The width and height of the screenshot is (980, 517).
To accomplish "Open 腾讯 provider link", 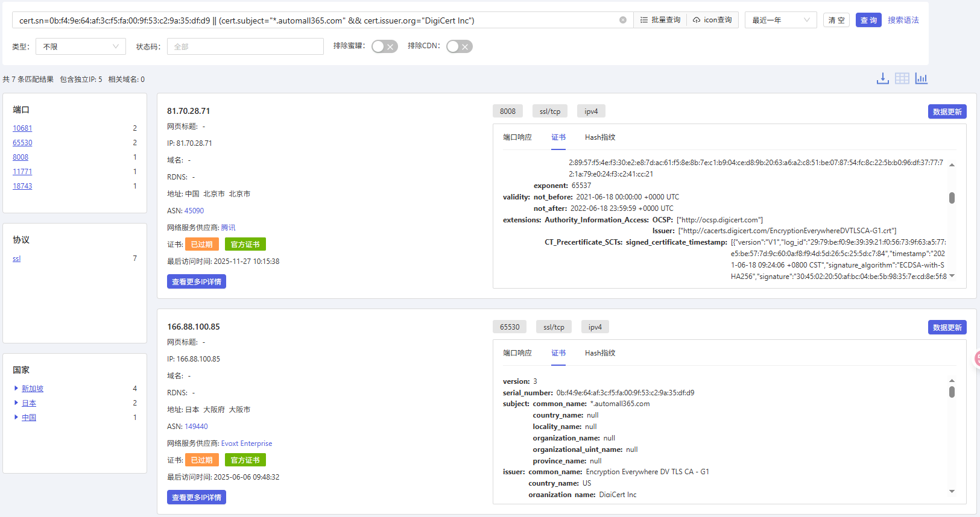I will (x=228, y=228).
